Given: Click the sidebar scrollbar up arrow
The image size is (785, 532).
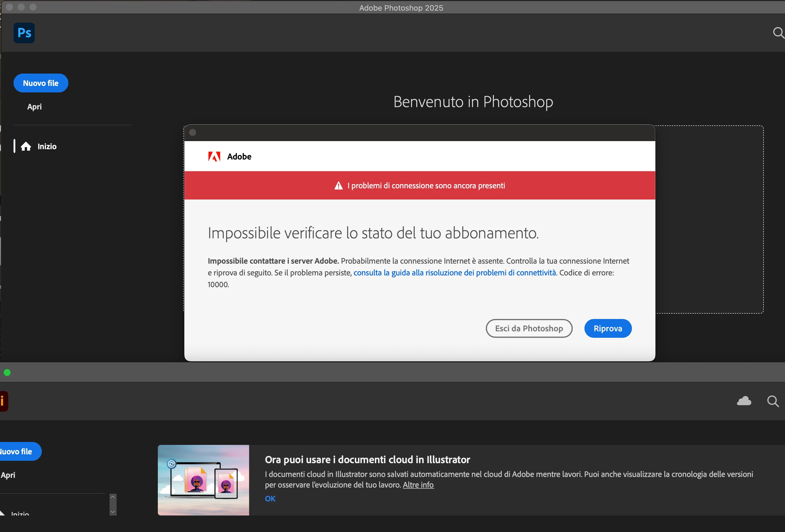Looking at the screenshot, I should coord(113,497).
